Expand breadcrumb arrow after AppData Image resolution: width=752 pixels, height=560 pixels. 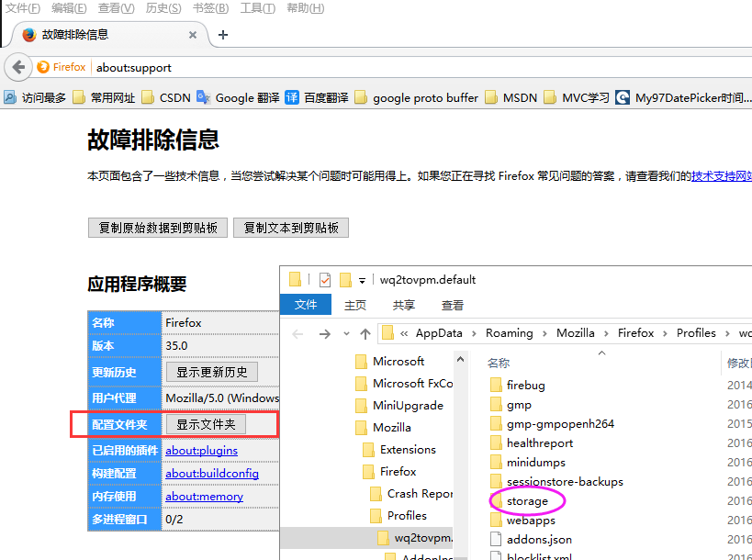click(x=474, y=333)
